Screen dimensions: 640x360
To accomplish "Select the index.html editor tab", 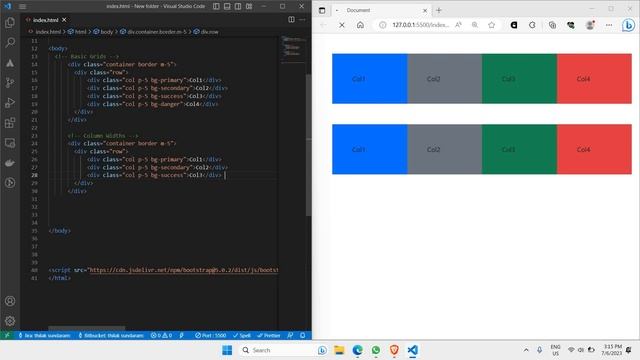I will click(x=45, y=20).
